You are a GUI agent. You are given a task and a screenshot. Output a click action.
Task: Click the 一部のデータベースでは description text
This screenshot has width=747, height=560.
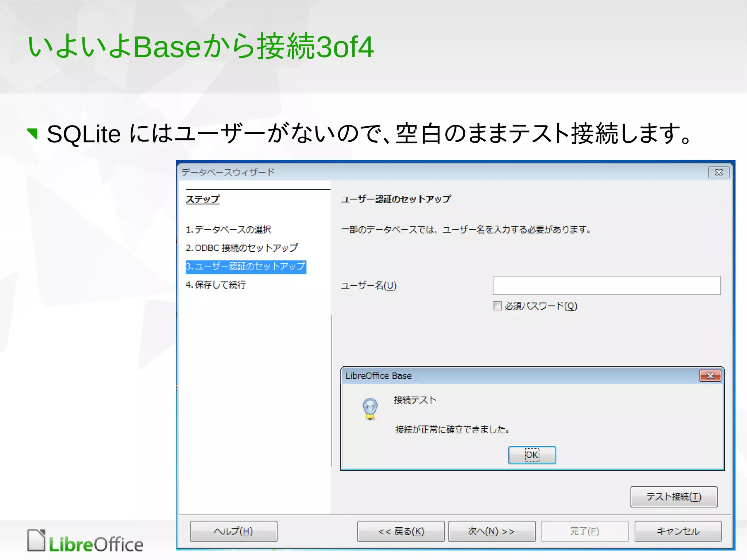point(466,229)
